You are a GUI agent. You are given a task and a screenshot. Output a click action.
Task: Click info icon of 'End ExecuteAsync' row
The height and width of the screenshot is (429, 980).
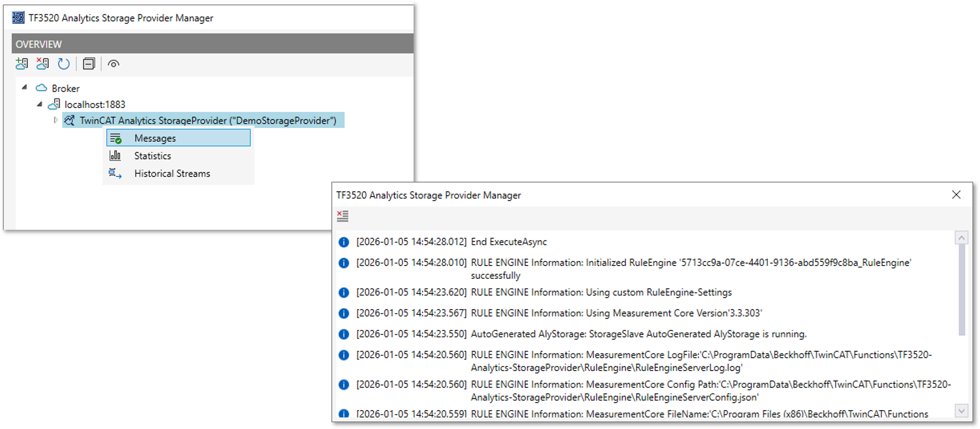(x=344, y=242)
